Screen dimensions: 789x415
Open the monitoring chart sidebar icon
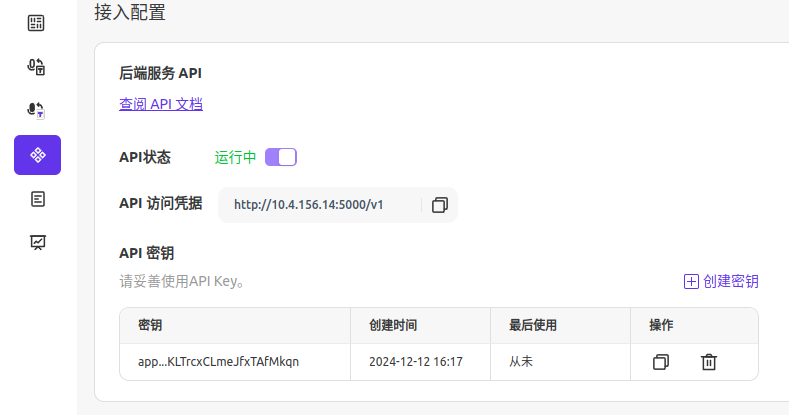(38, 242)
